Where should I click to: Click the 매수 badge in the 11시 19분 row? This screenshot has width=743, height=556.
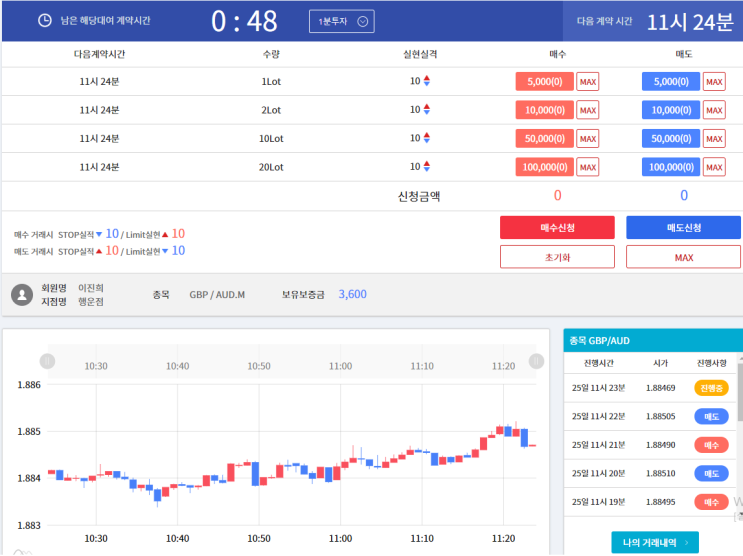click(711, 502)
